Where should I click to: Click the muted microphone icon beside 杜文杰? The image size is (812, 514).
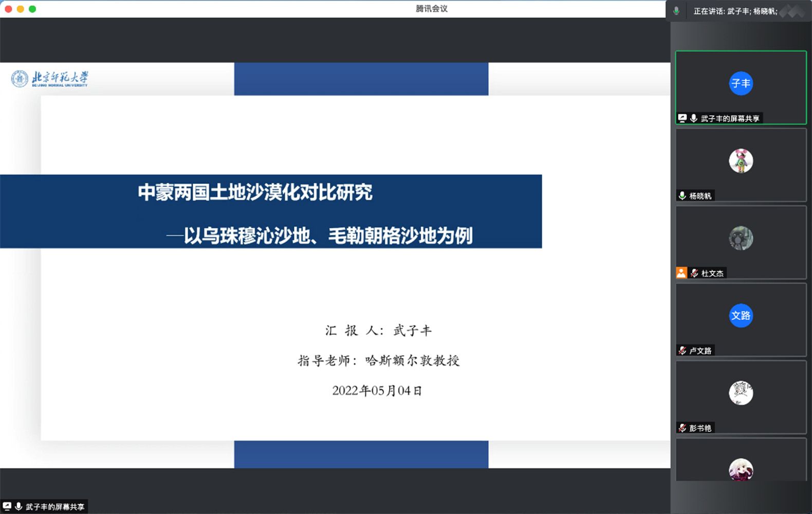(694, 273)
